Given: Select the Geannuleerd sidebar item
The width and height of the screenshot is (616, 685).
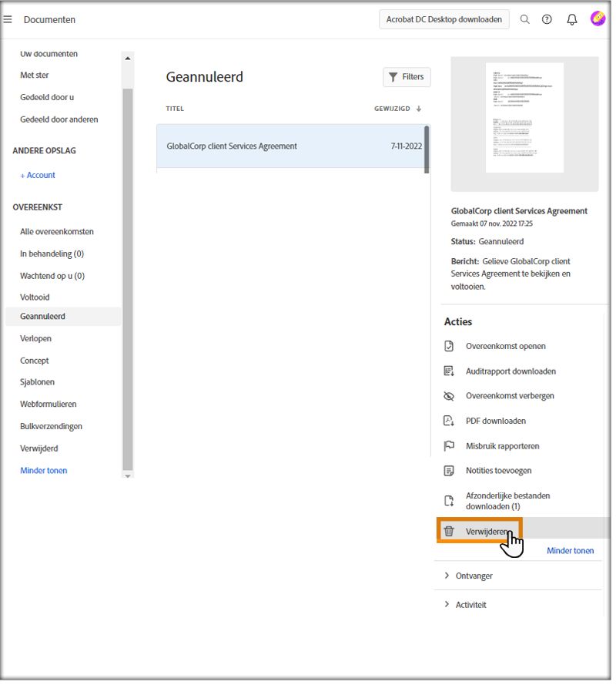Looking at the screenshot, I should 63,316.
